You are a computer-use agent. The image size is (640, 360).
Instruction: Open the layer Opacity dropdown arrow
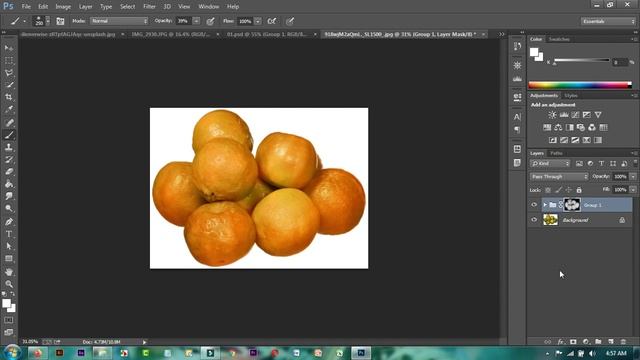633,177
